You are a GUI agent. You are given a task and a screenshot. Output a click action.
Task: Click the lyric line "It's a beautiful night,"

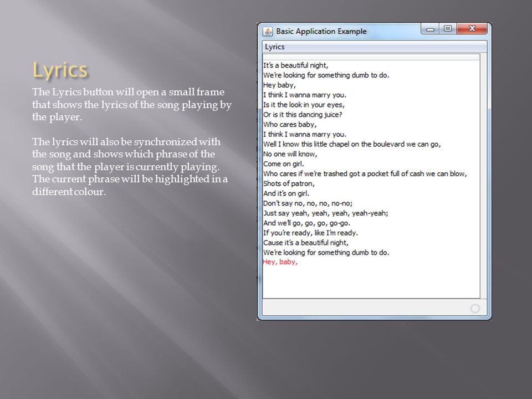[296, 65]
